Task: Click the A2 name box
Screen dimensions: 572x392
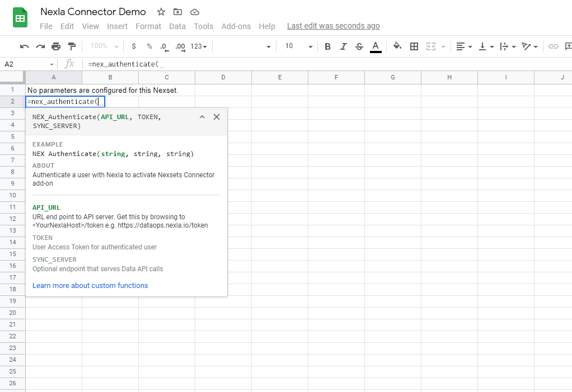Action: (25, 64)
